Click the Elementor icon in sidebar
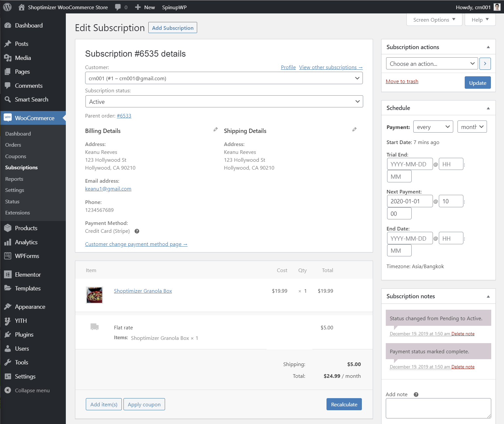This screenshot has height=424, width=504. tap(8, 275)
